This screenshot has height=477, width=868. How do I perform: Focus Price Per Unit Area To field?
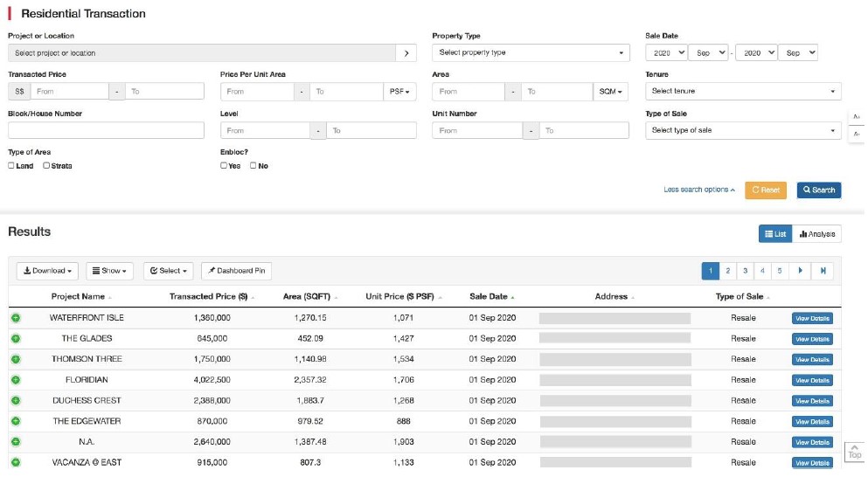(346, 92)
